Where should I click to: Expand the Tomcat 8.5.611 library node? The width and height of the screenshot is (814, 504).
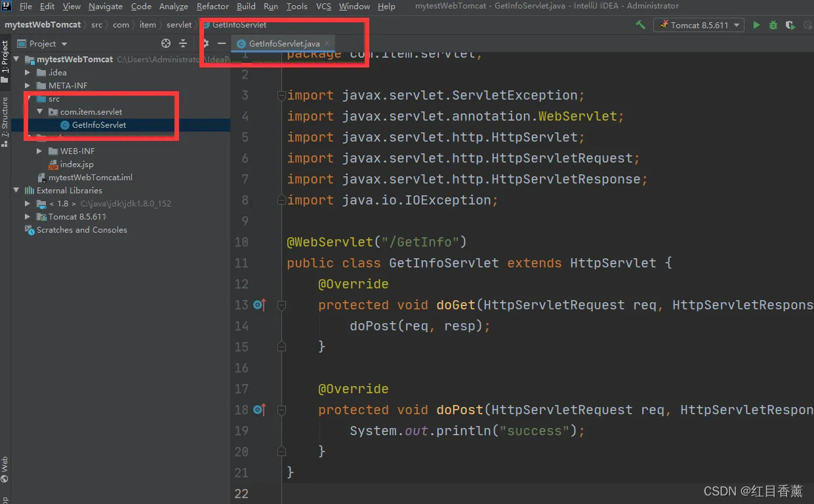coord(28,216)
